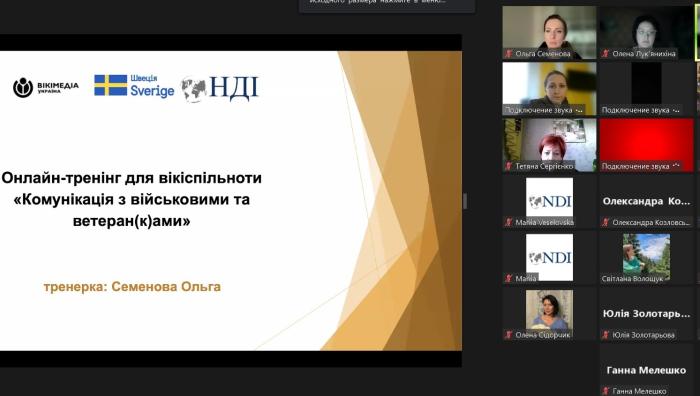Click large name text 'Юлія Золотарь...'

point(646,313)
